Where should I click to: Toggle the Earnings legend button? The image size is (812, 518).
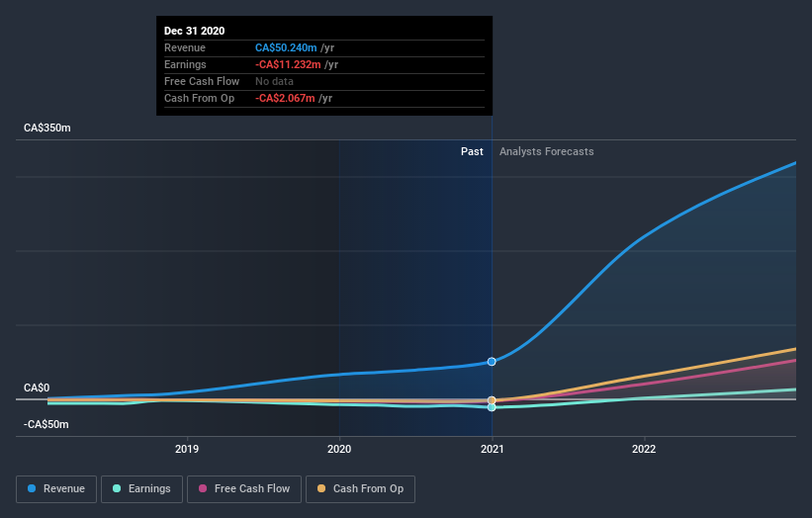click(141, 489)
